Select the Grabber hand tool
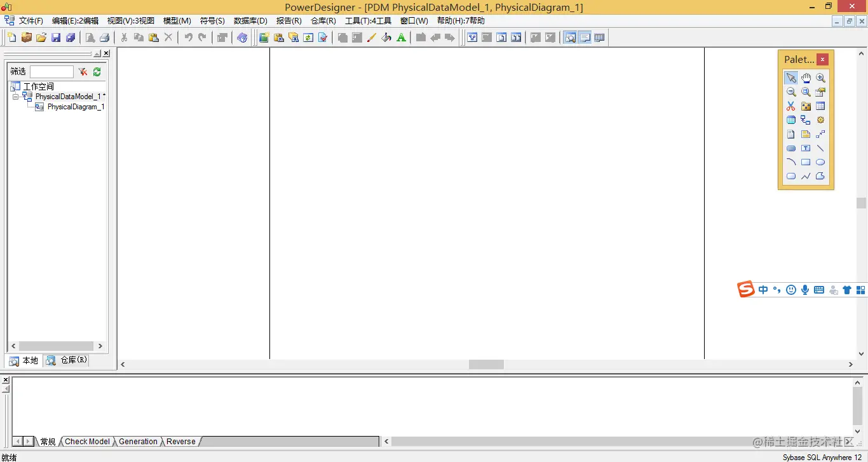Screen dimensions: 868x462 click(806, 78)
